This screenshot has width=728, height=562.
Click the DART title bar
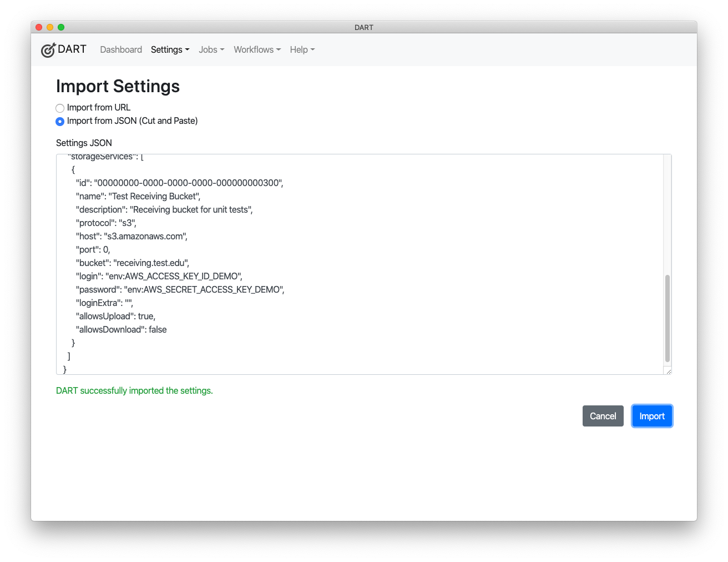click(x=364, y=27)
